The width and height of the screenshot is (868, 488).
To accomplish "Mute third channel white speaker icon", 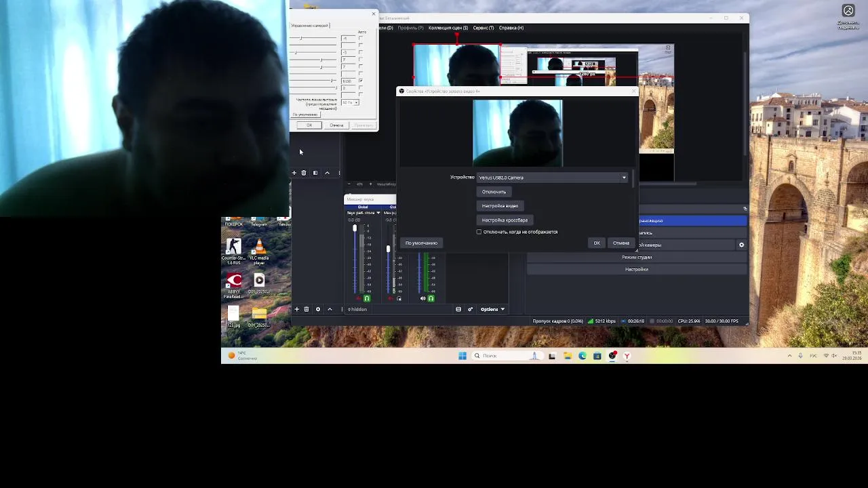I will pyautogui.click(x=422, y=298).
